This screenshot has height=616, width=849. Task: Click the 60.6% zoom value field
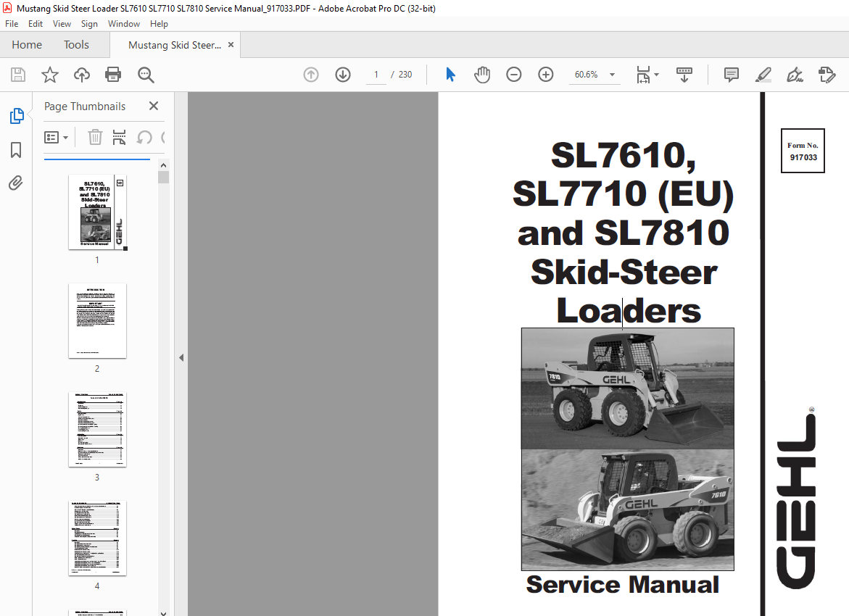586,75
